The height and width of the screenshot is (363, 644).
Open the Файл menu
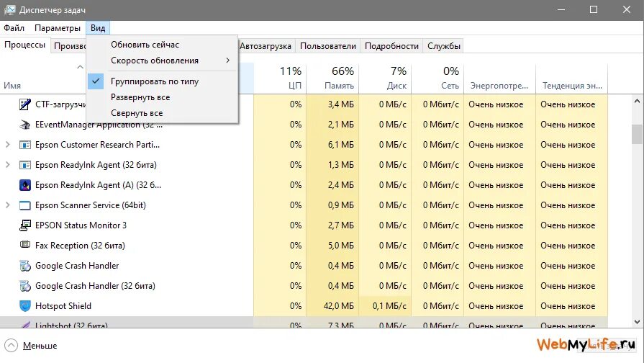click(x=14, y=28)
